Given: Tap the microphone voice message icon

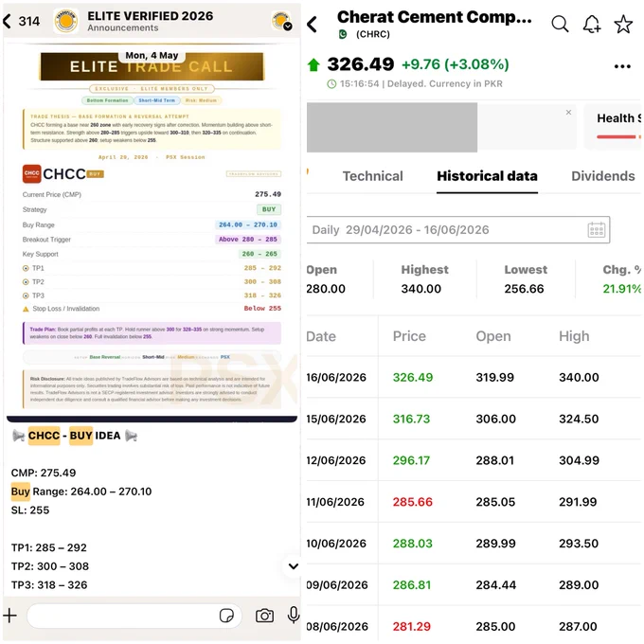Looking at the screenshot, I should pyautogui.click(x=294, y=615).
